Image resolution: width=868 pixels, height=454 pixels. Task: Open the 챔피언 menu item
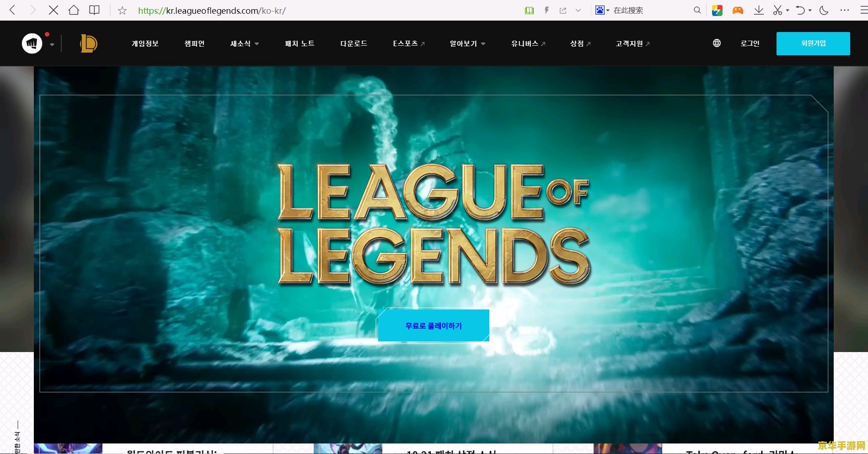tap(194, 43)
